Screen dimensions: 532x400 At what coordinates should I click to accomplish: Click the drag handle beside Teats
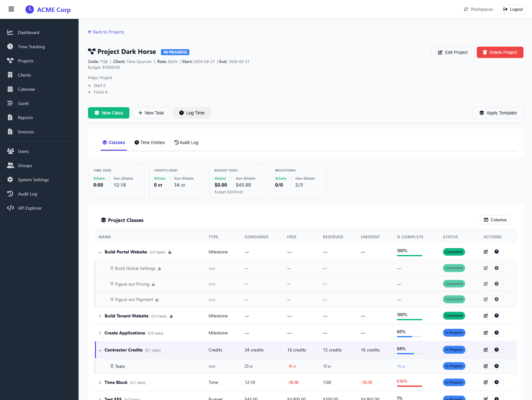click(x=112, y=366)
